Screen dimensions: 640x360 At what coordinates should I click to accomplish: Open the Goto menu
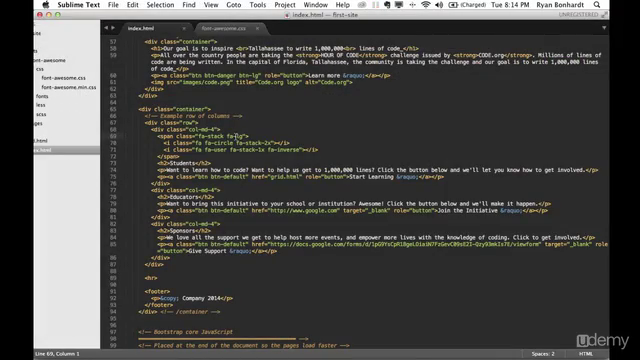[233, 5]
